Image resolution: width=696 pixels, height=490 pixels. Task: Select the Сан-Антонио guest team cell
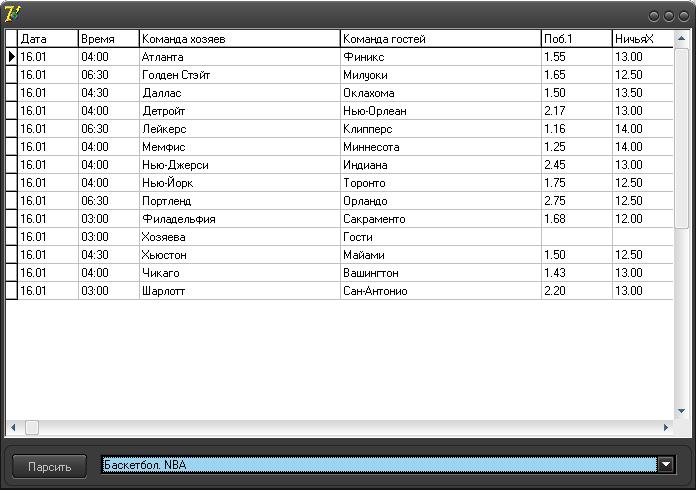(440, 291)
